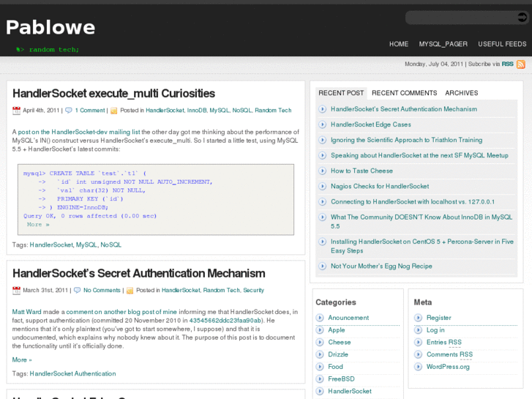Image resolution: width=532 pixels, height=399 pixels.
Task: Read more of the authentication post
Action: pyautogui.click(x=22, y=359)
